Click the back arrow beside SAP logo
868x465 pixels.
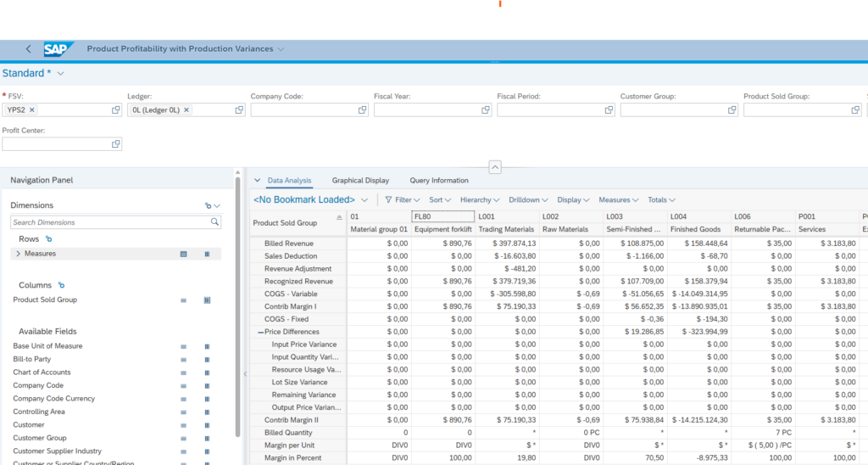(x=28, y=48)
